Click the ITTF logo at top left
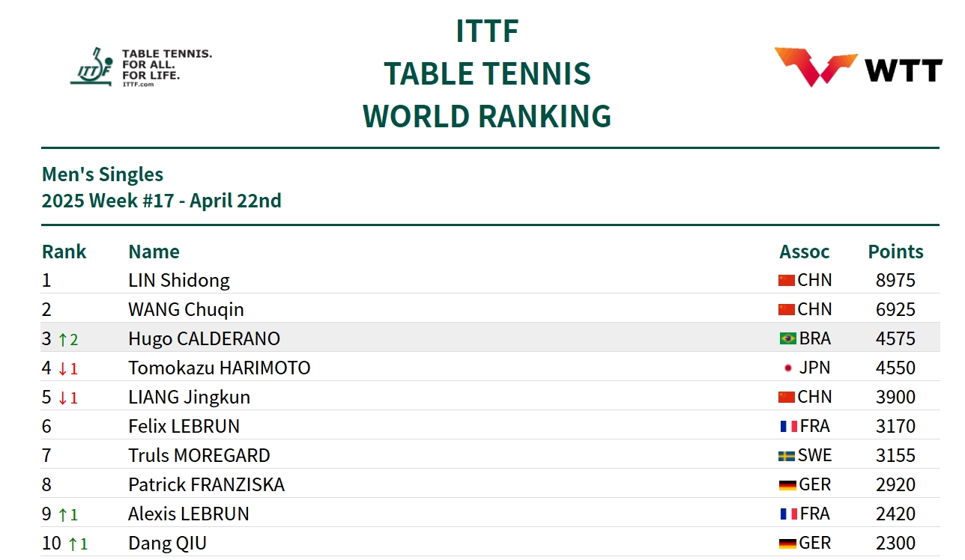 coord(140,67)
